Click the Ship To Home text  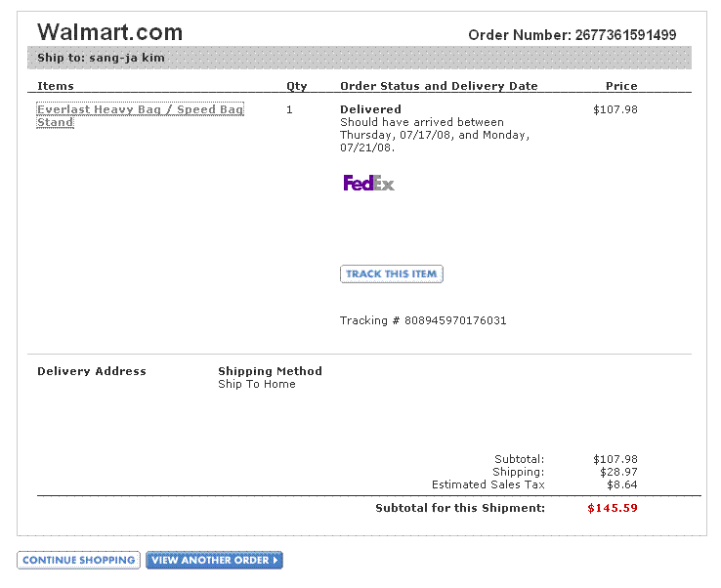point(257,384)
